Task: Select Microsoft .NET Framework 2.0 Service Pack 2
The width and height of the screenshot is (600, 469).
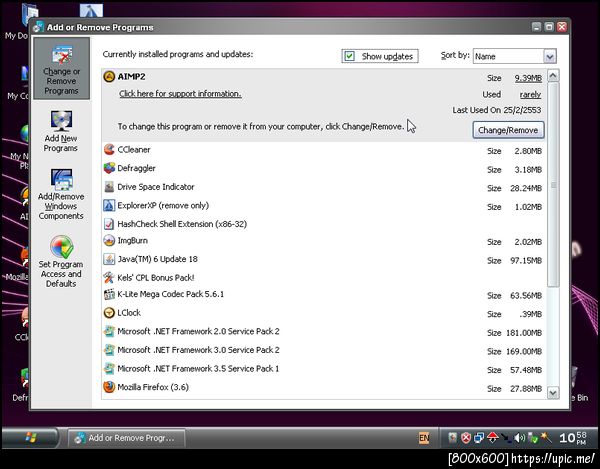Action: (x=324, y=332)
